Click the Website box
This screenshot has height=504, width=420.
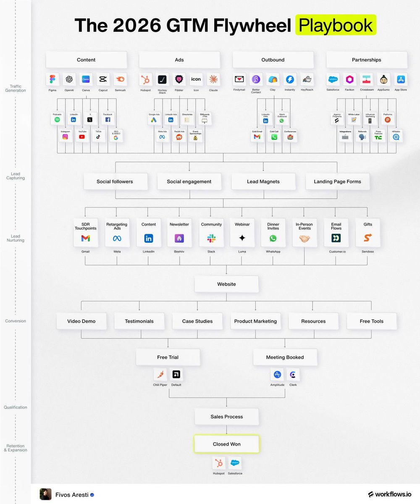[x=226, y=284]
